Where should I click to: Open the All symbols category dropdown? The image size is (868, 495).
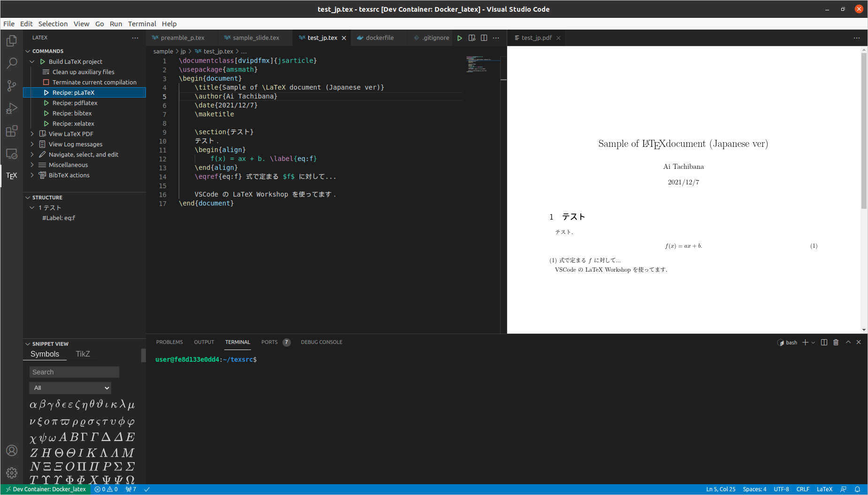[x=70, y=388]
